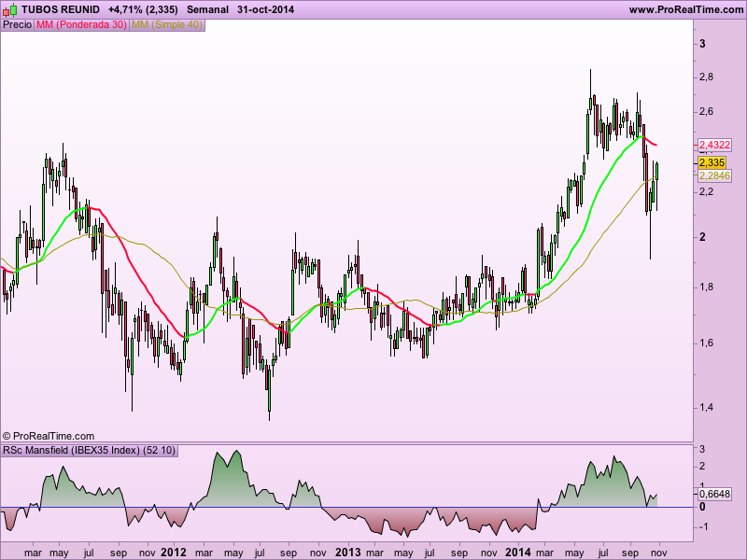The width and height of the screenshot is (747, 560).
Task: Click the 2,4322 red price tag
Action: pyautogui.click(x=714, y=145)
